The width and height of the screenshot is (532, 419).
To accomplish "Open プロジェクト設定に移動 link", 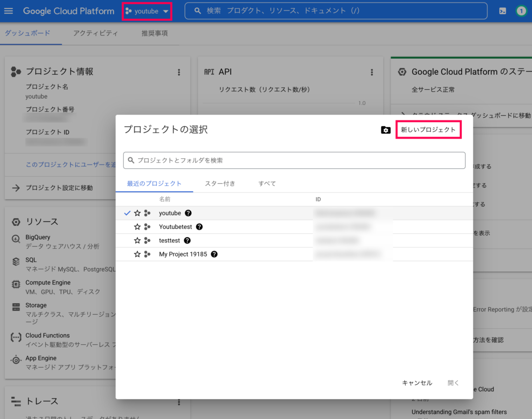I will [59, 188].
